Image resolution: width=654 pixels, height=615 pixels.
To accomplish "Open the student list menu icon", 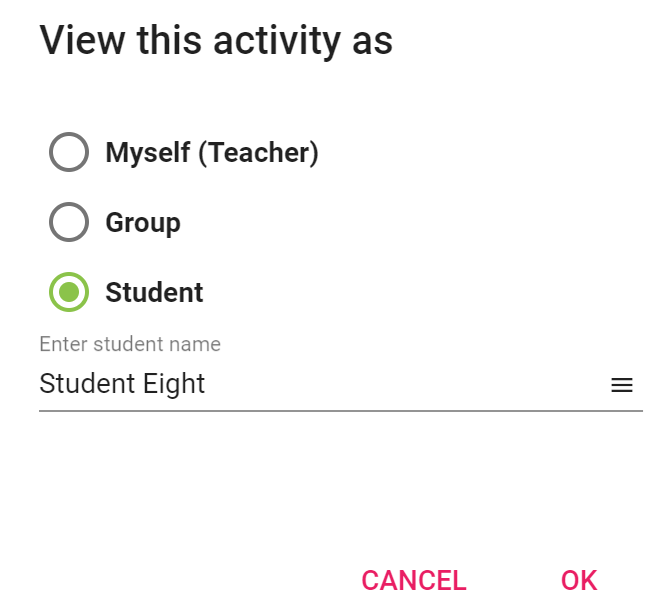I will tap(621, 385).
